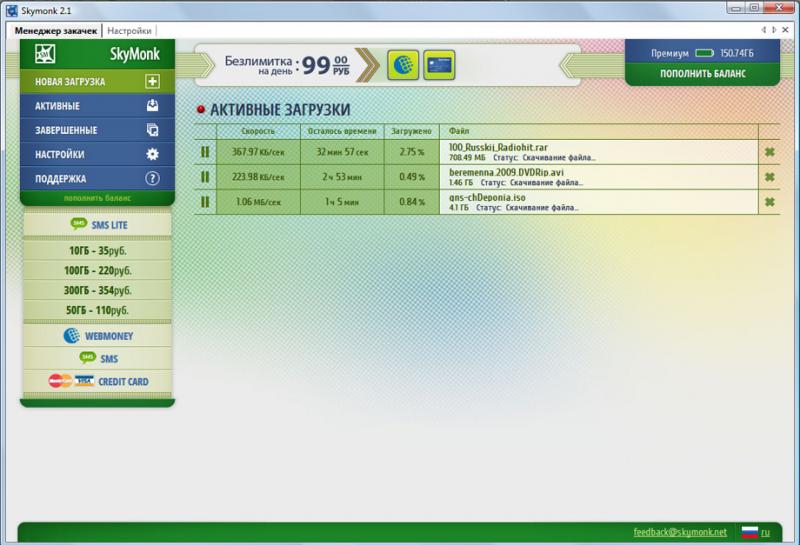
Task: Click the ПОПОЛНИТЬ БАЛАНС button at top right
Action: [703, 73]
